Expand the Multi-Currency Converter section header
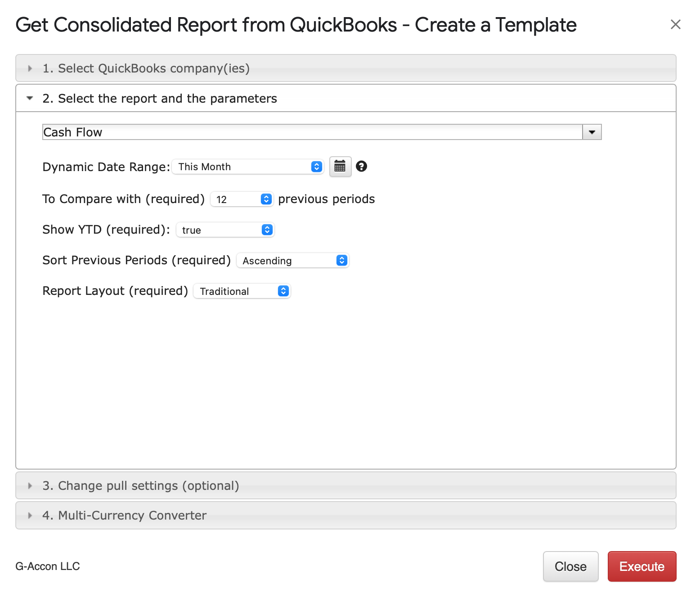The image size is (700, 597). click(x=132, y=516)
